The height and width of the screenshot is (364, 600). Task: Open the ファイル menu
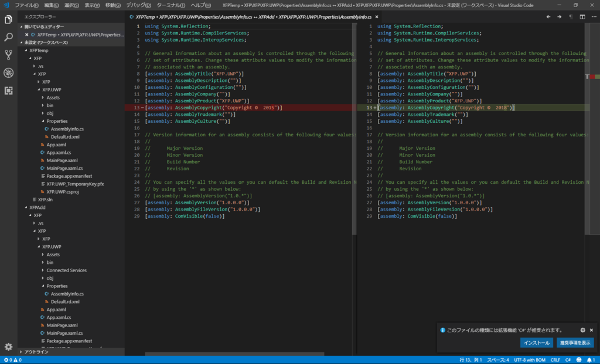pos(26,5)
